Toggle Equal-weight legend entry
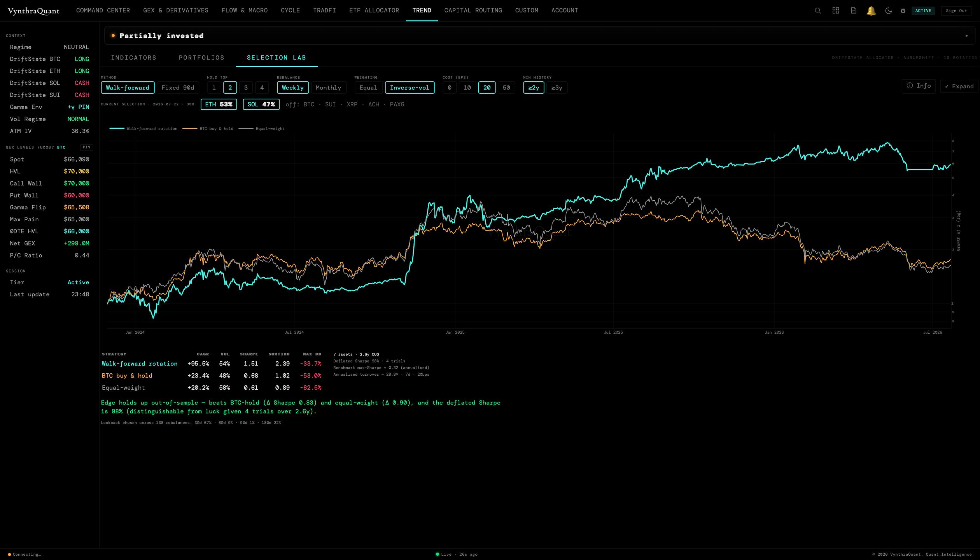This screenshot has width=980, height=560. point(261,129)
